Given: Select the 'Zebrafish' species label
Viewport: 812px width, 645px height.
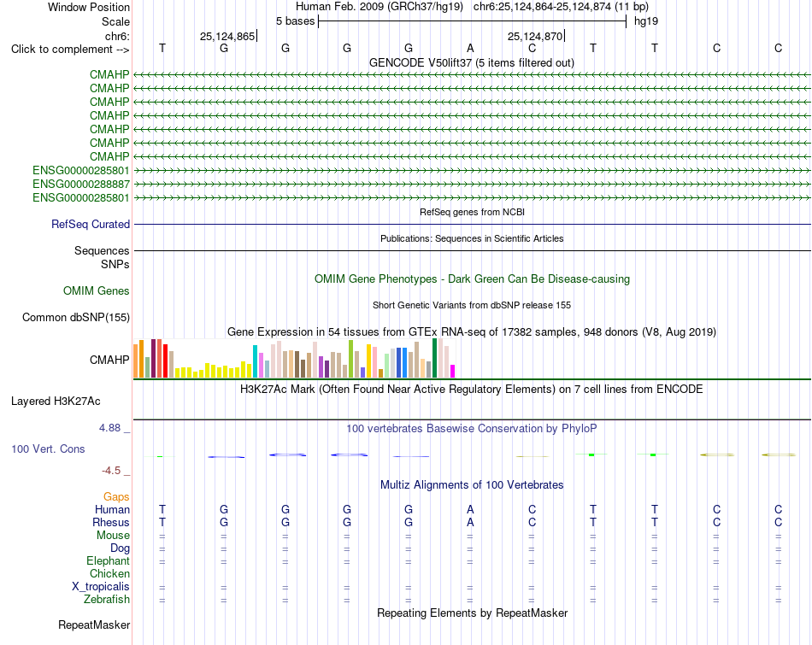Looking at the screenshot, I should coord(107,600).
